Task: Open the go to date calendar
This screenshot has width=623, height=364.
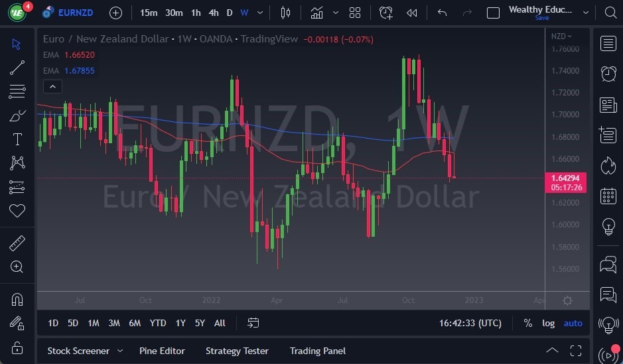Action: (x=253, y=323)
